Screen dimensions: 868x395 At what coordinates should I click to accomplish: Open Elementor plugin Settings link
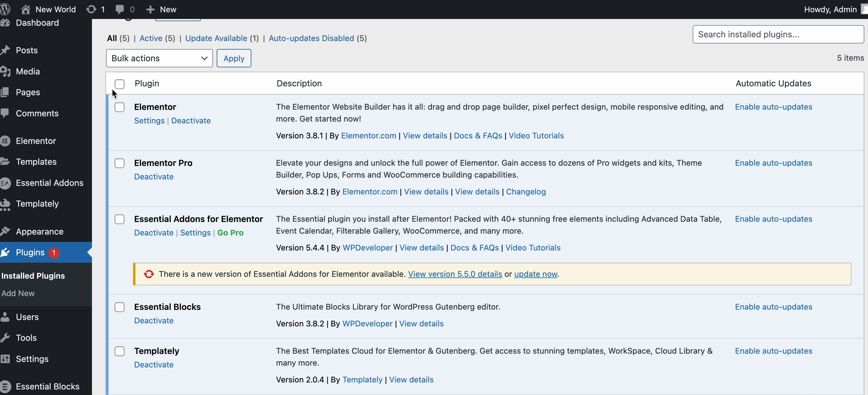[149, 121]
